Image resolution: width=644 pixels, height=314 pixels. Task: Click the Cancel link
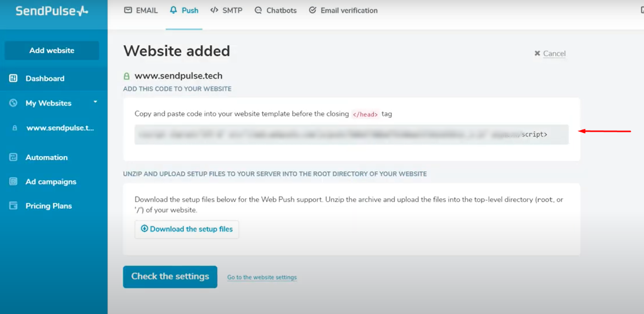click(555, 53)
